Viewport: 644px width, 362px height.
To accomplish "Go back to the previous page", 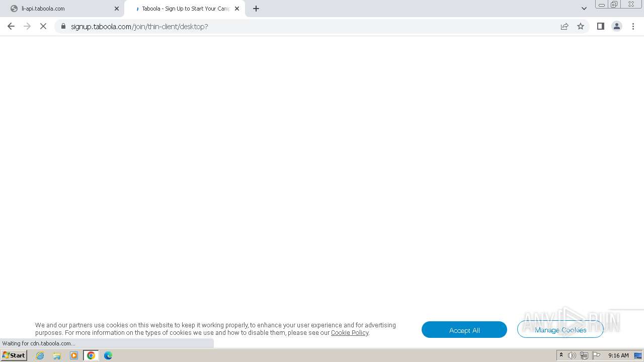I will click(x=11, y=26).
